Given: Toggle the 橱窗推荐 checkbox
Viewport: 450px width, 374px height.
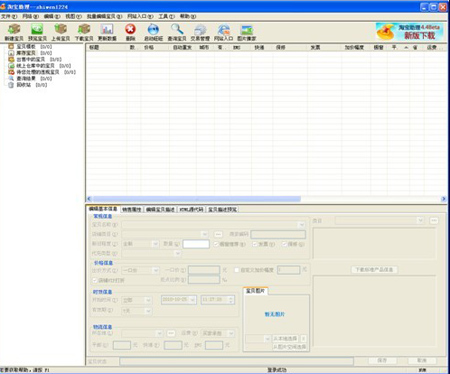Looking at the screenshot, I should click(216, 244).
